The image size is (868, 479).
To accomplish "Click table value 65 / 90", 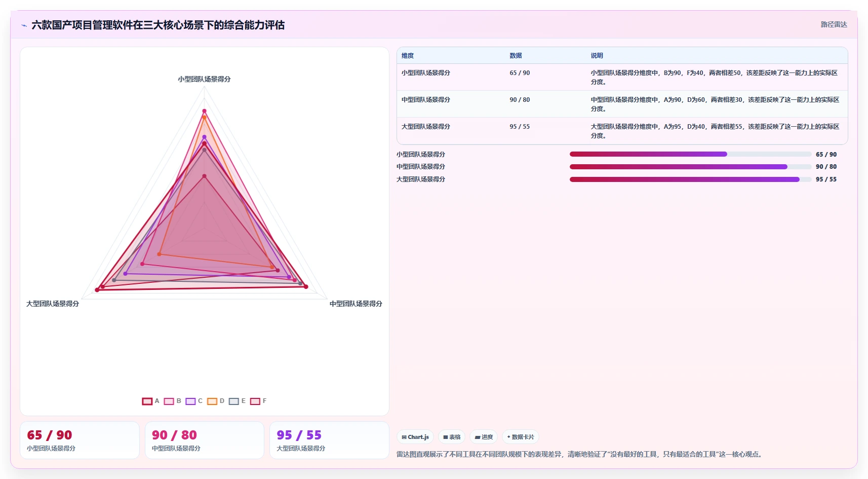I will (x=520, y=73).
